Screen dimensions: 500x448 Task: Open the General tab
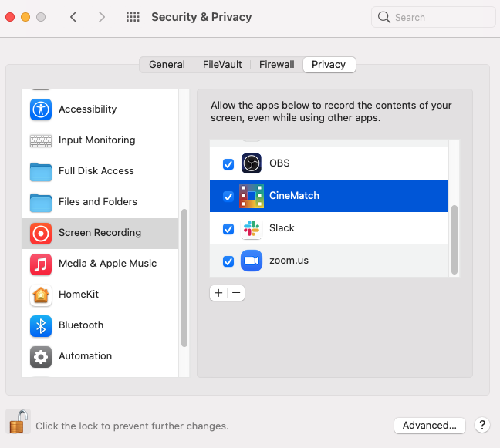[x=167, y=64]
